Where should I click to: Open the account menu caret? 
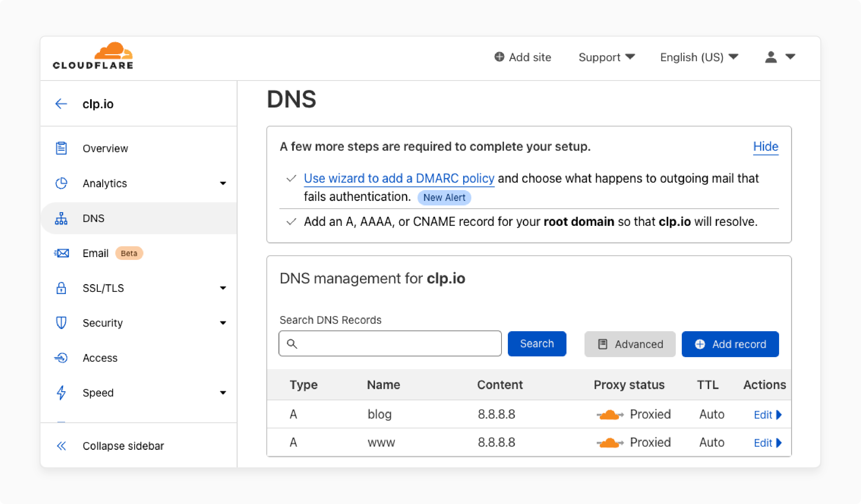coord(790,56)
